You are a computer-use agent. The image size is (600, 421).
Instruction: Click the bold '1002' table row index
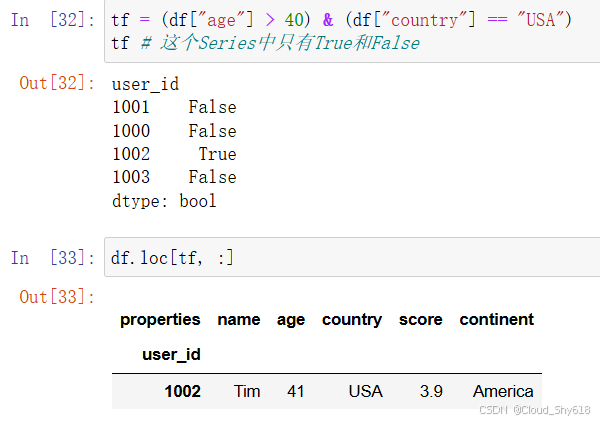pos(183,392)
